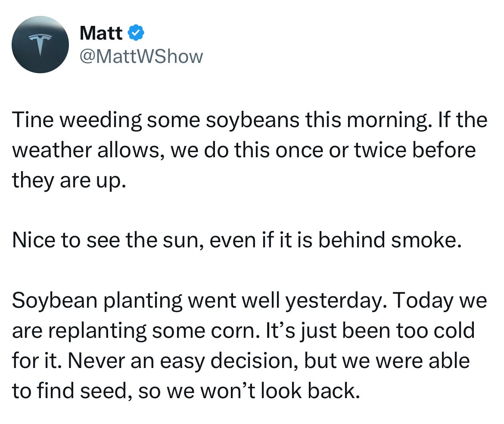Click the words 'weather allows' in tweet
Image resolution: width=504 pixels, height=424 pixels.
click(86, 150)
